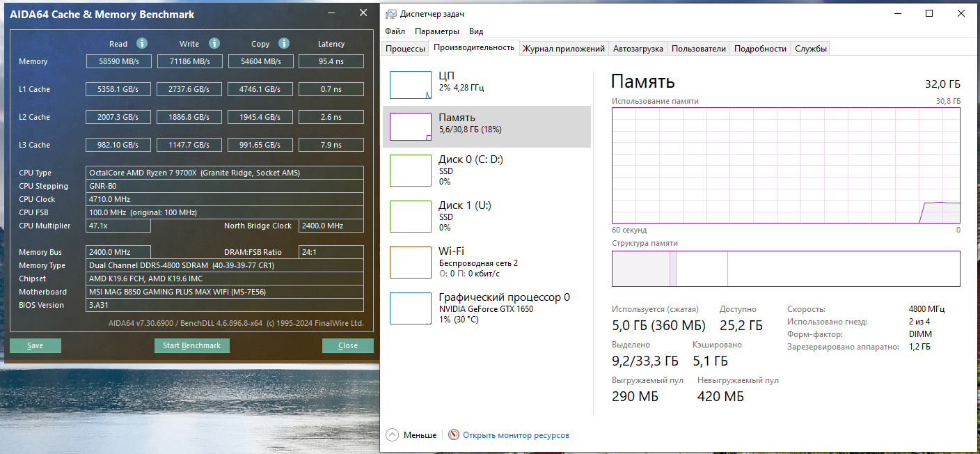The width and height of the screenshot is (980, 454).
Task: Click the Кэшировано value 5,1 ГБ
Action: click(710, 361)
